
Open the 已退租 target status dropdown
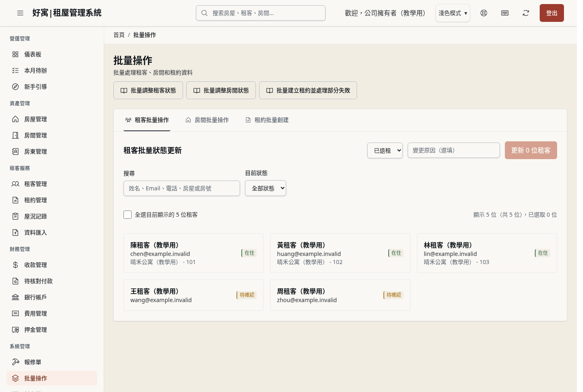coord(385,150)
